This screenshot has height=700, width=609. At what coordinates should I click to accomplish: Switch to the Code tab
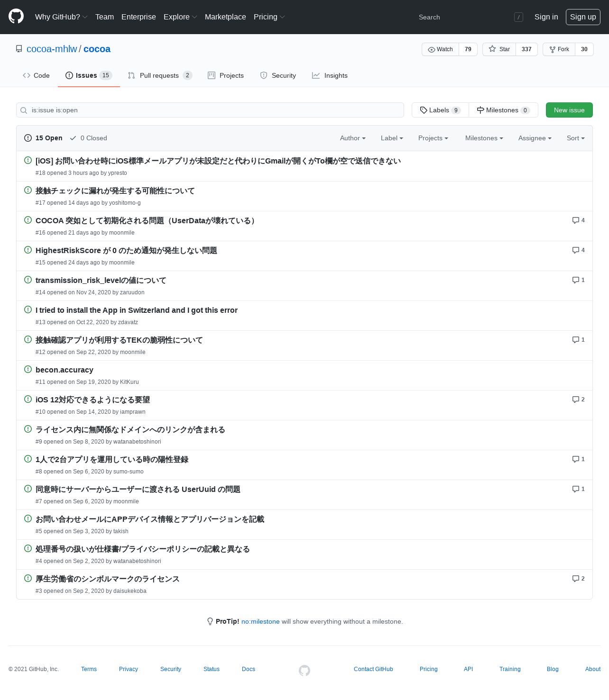coord(36,75)
